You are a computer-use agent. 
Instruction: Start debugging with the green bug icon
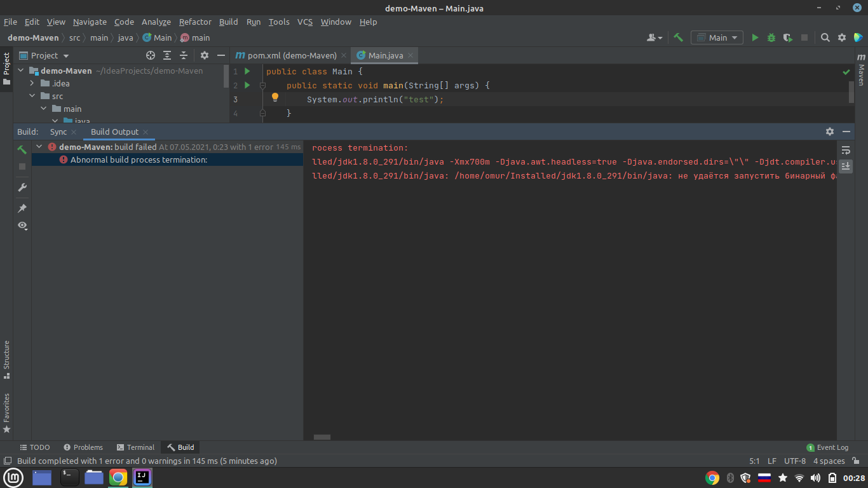tap(771, 37)
